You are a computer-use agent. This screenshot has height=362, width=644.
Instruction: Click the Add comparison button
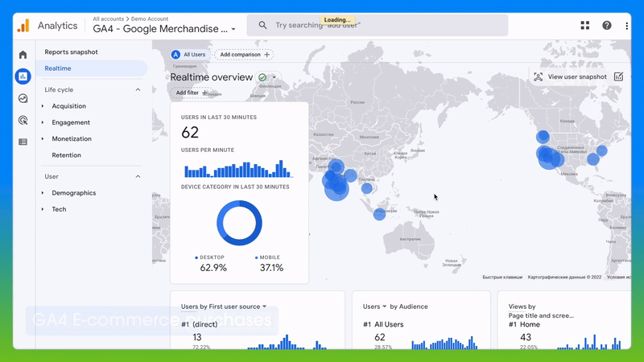click(x=245, y=55)
